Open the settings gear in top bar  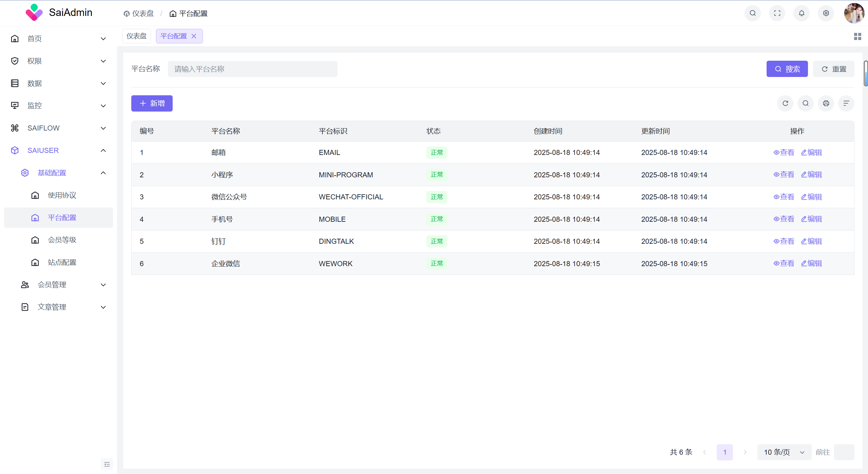826,13
